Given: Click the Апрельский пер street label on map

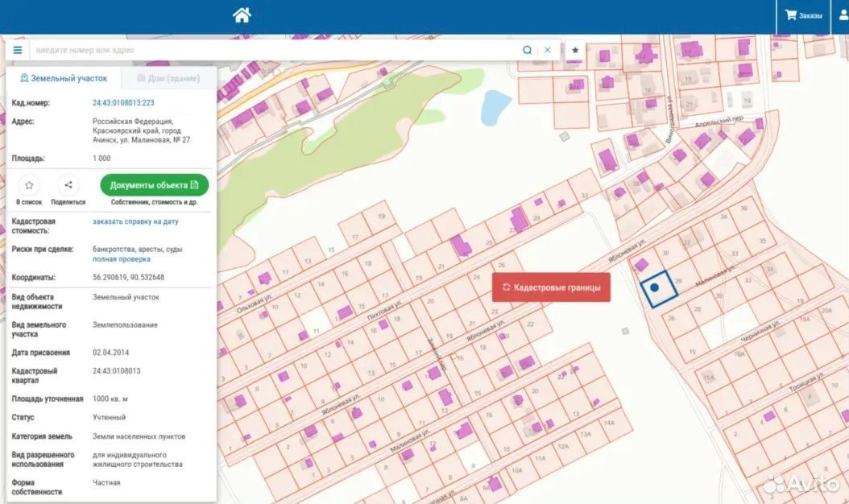Looking at the screenshot, I should click(719, 122).
